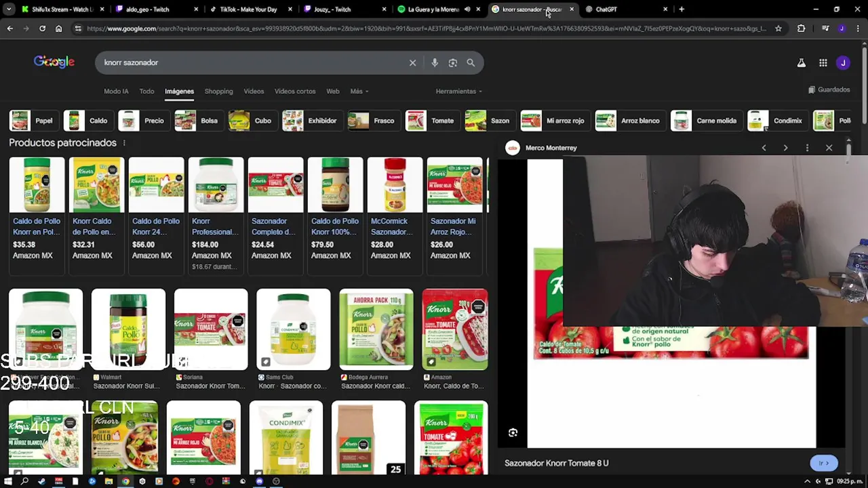Switch to the Modo IA tab
Screen dimensions: 868x488
pyautogui.click(x=116, y=91)
